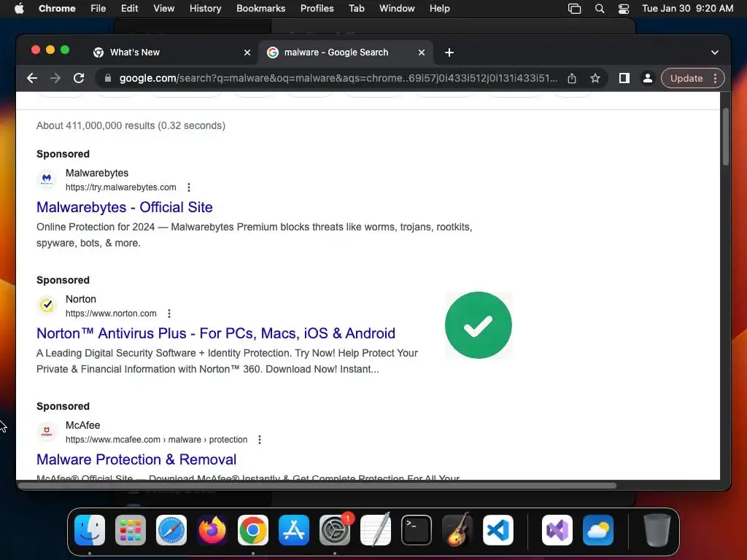747x560 pixels.
Task: Open App Store from the Dock
Action: coord(294,530)
